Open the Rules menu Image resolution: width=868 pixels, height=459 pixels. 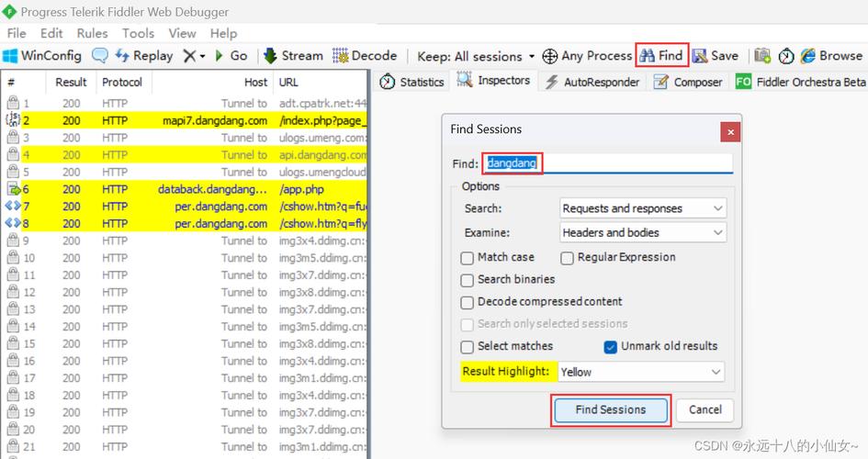93,33
